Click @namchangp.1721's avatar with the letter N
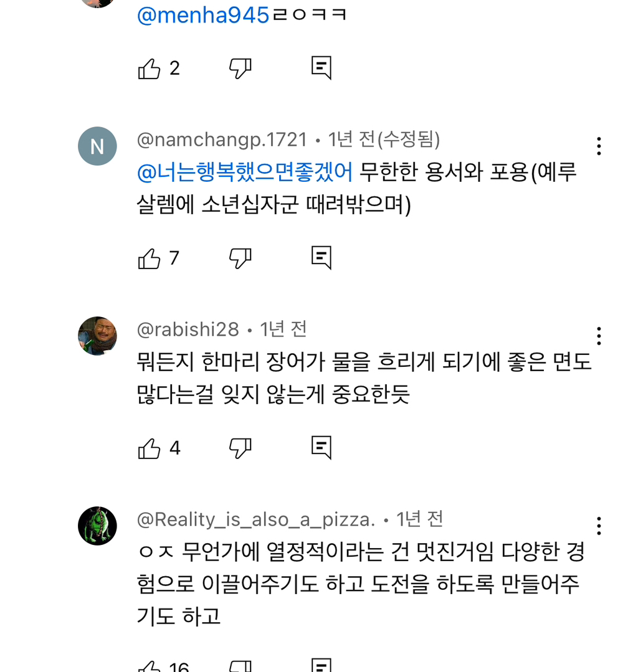 point(97,146)
